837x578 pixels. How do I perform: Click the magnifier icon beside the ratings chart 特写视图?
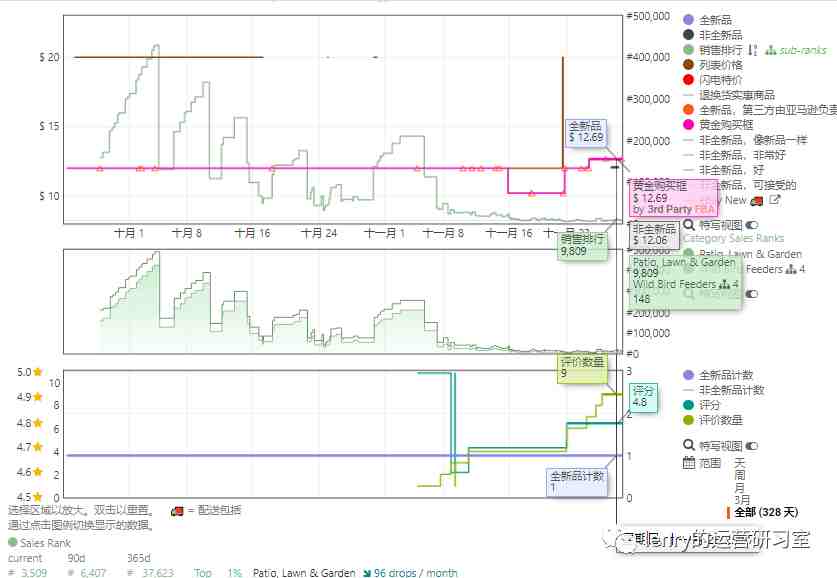point(689,445)
